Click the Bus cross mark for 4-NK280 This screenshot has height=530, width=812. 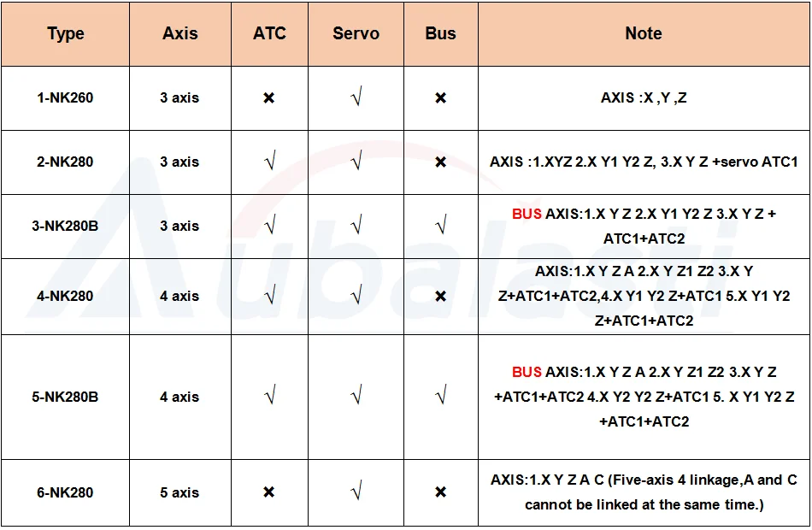[441, 296]
